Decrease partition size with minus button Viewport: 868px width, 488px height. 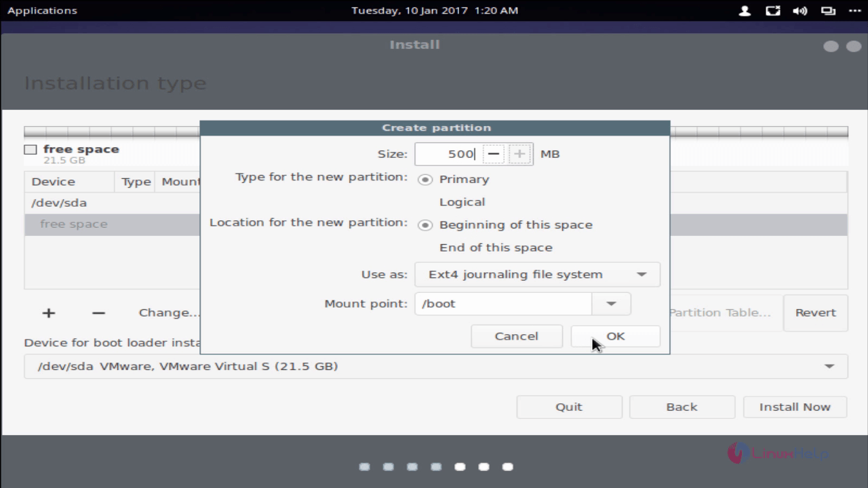pyautogui.click(x=494, y=154)
